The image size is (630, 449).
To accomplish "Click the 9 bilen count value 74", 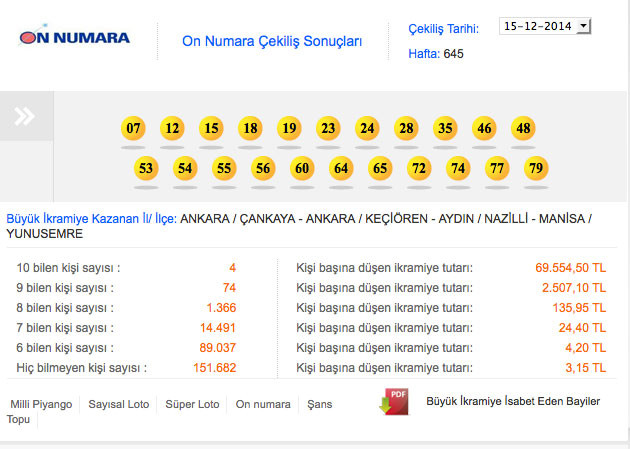I will pos(229,288).
